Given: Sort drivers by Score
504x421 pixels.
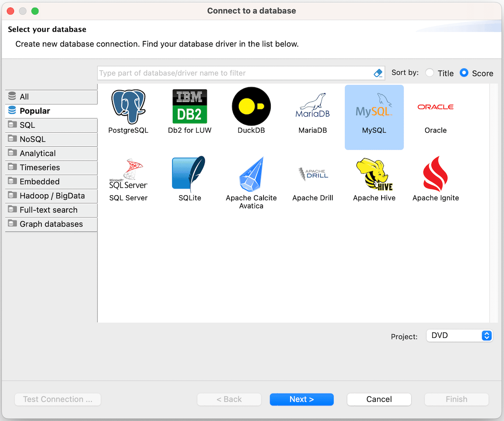Looking at the screenshot, I should pos(464,73).
